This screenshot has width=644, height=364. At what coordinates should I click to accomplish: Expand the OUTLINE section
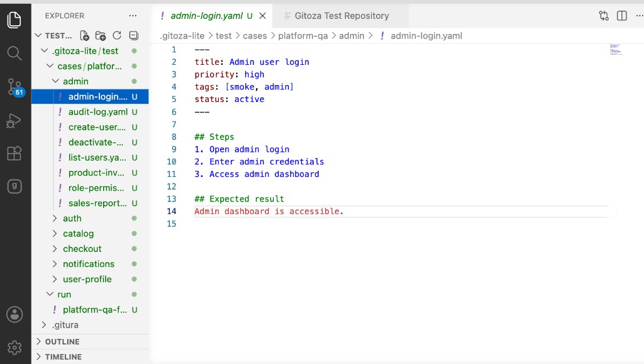coord(91,341)
